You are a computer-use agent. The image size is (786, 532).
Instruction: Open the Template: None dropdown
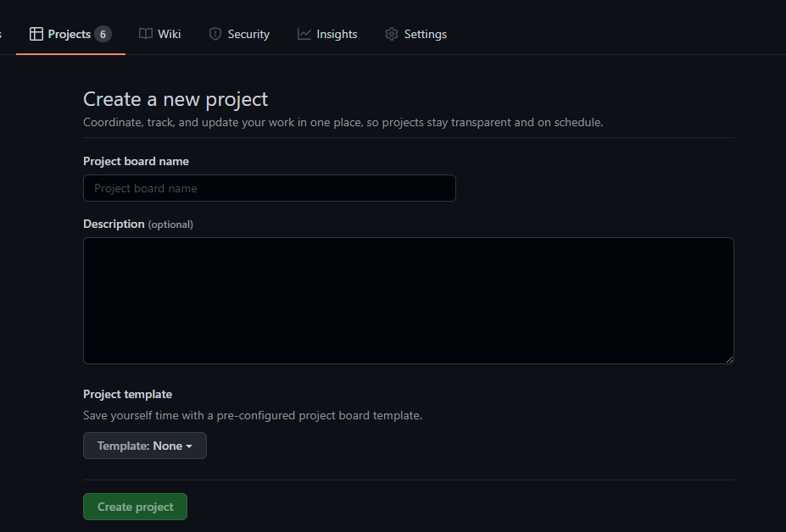[145, 446]
